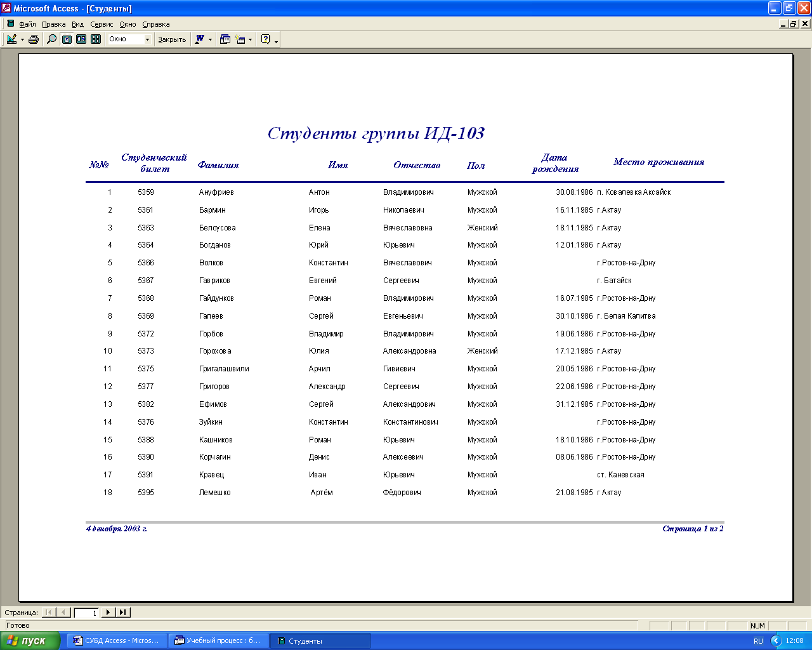The width and height of the screenshot is (812, 650).
Task: Click the surname 'Григалашвили'
Action: [x=224, y=369]
